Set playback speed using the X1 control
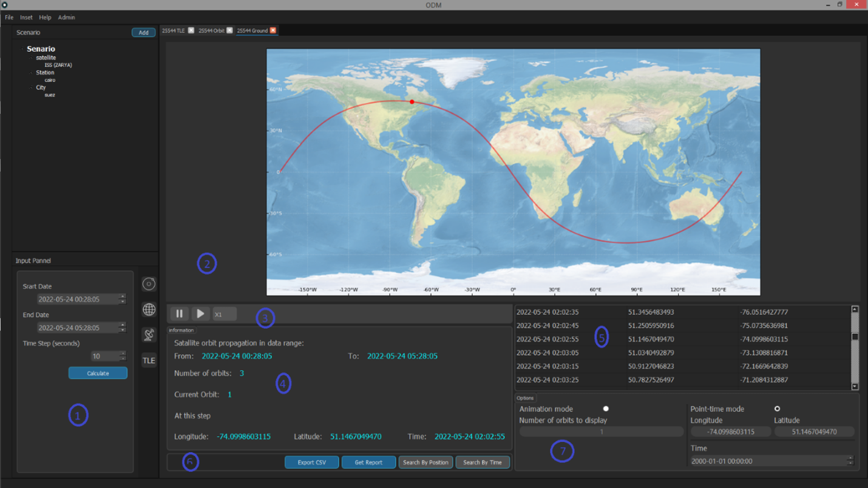The width and height of the screenshot is (868, 488). pyautogui.click(x=223, y=314)
